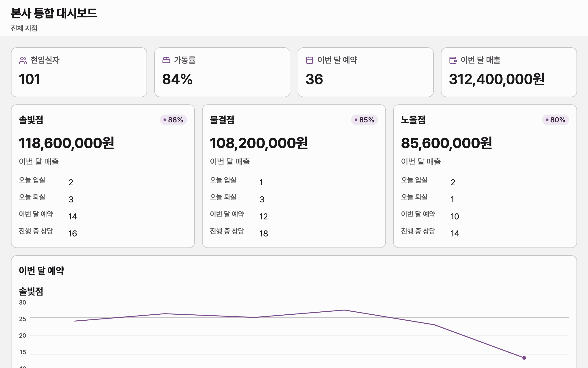
Task: Click the 전체 지점 subtitle
Action: click(24, 28)
